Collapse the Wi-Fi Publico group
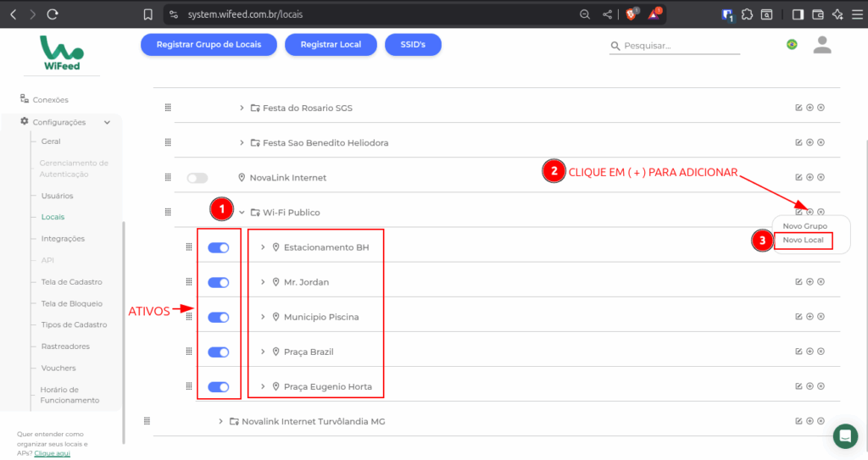The image size is (868, 460). point(242,213)
